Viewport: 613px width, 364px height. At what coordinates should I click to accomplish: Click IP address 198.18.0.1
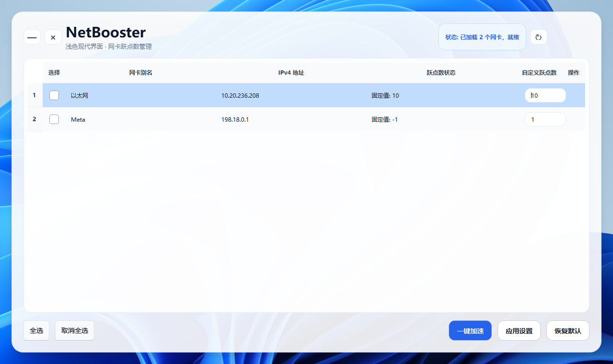point(235,119)
